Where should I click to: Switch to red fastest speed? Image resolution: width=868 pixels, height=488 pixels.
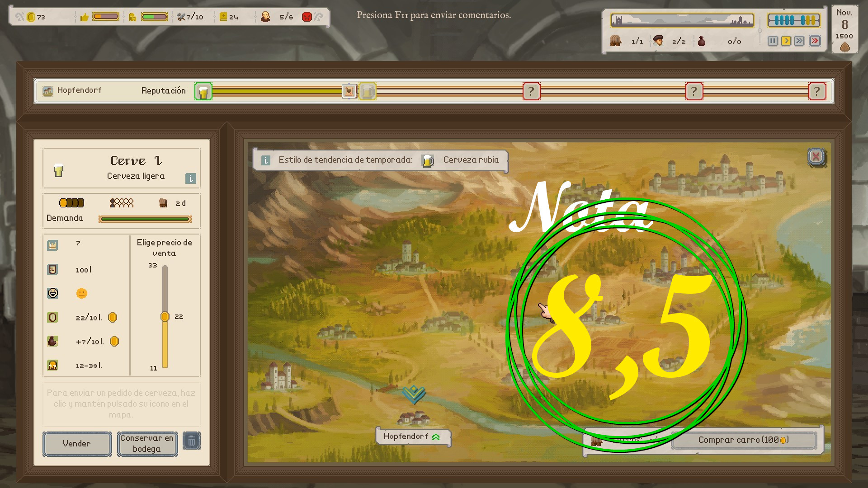(815, 41)
